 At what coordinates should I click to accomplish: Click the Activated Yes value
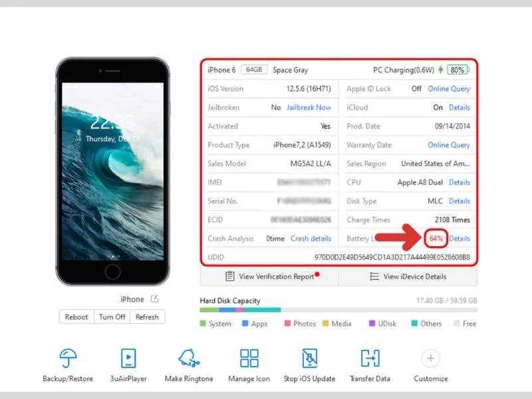point(325,126)
